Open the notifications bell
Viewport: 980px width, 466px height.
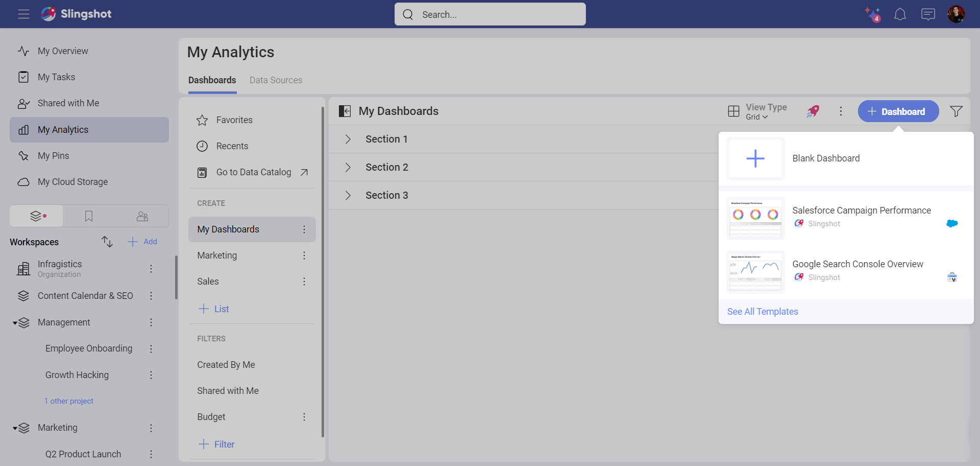pyautogui.click(x=900, y=14)
